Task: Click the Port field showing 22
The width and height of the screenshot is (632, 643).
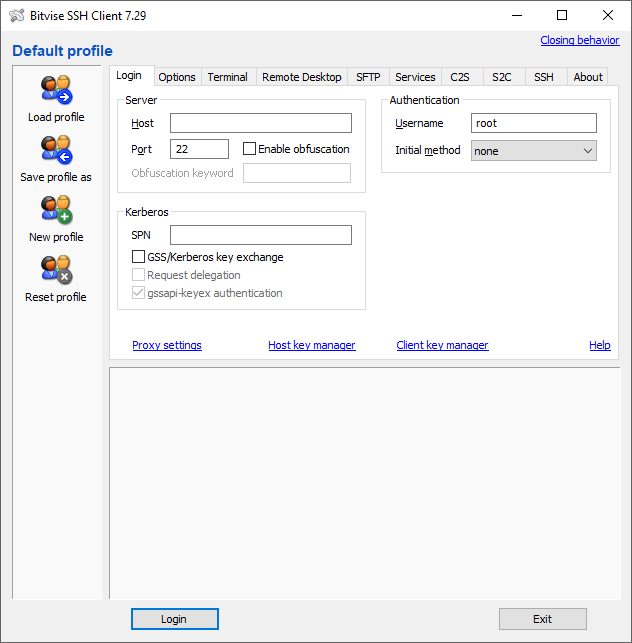Action: [199, 149]
